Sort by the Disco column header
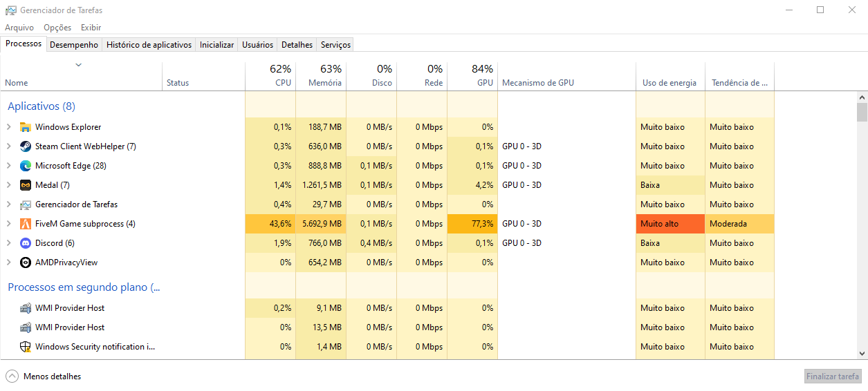 [371, 76]
